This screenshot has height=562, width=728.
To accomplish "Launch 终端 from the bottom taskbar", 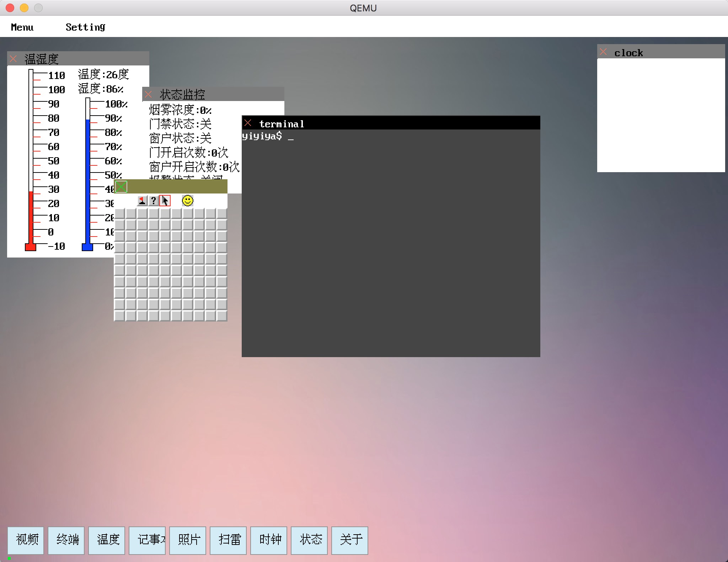I will [66, 540].
